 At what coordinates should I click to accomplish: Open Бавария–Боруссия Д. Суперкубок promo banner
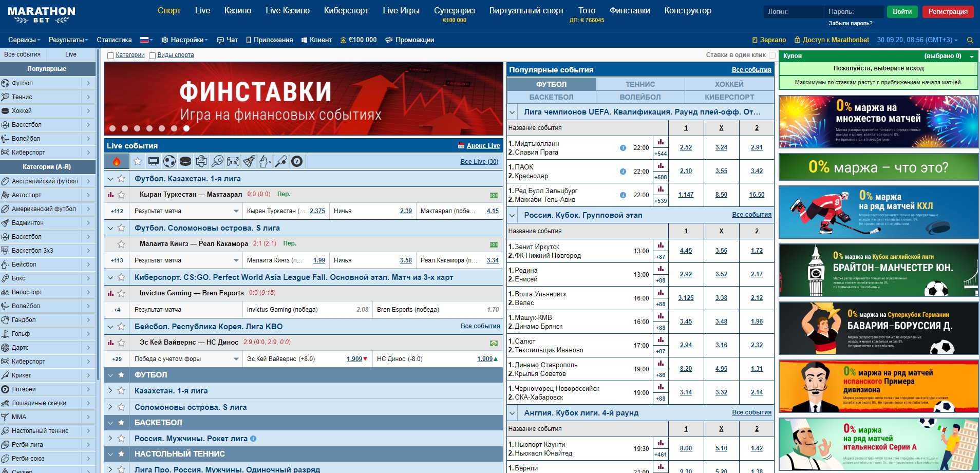(x=878, y=328)
